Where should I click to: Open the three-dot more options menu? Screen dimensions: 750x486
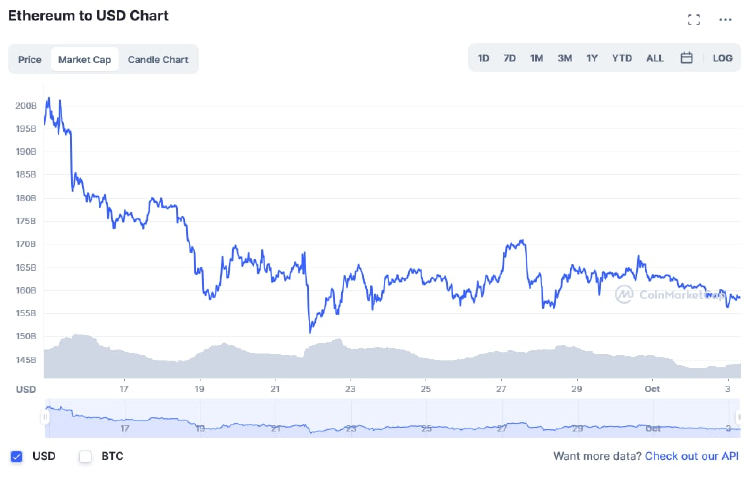pyautogui.click(x=725, y=19)
